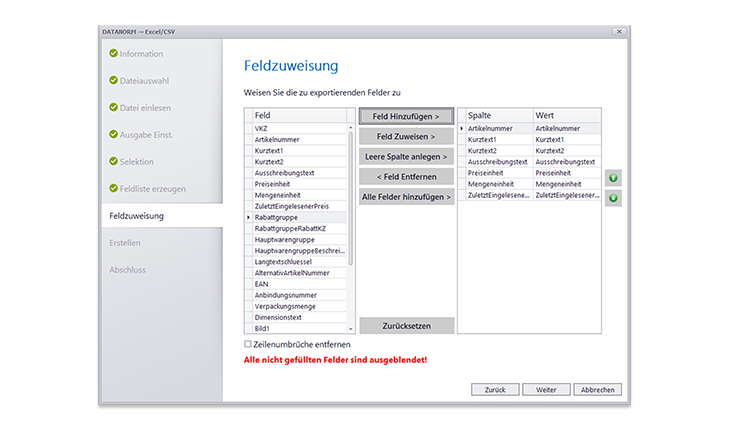Select Hauptwarengruppe field row
Viewport: 729px width, 430px height.
coord(299,239)
